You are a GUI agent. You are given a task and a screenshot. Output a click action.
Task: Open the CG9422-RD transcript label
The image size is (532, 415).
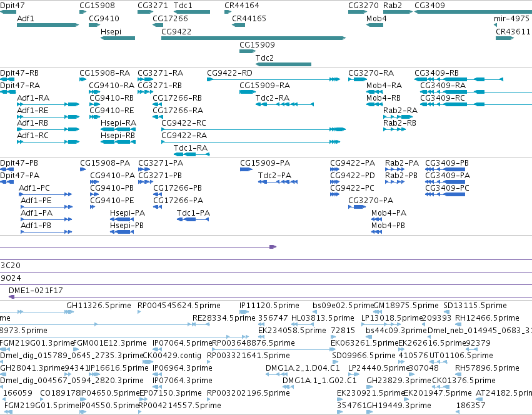coord(229,73)
